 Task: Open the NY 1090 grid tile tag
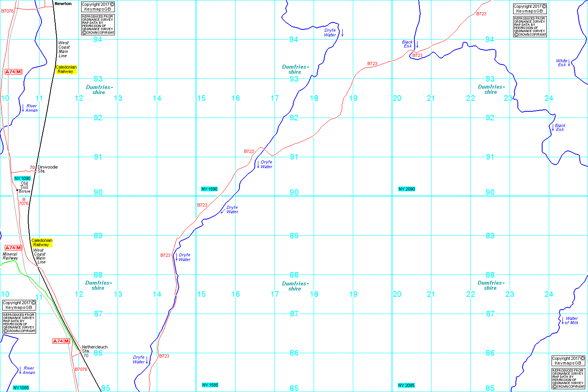tap(22, 178)
